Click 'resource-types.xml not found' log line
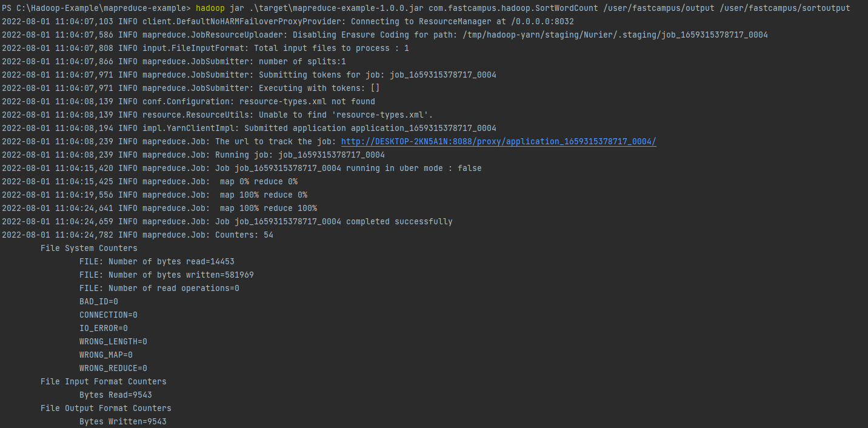Screen dimensions: 868x428 coord(189,101)
